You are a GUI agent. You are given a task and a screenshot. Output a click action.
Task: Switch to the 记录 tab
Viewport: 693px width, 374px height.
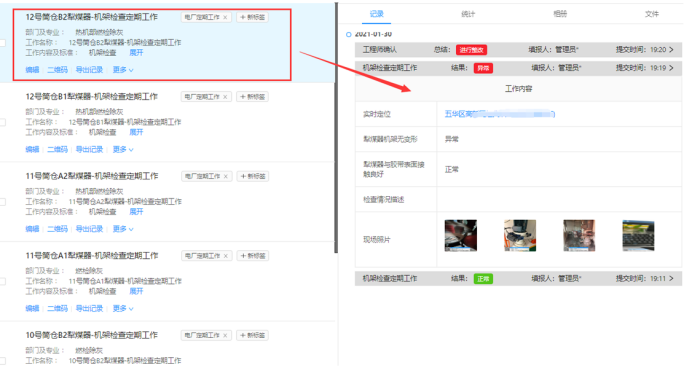pos(377,14)
